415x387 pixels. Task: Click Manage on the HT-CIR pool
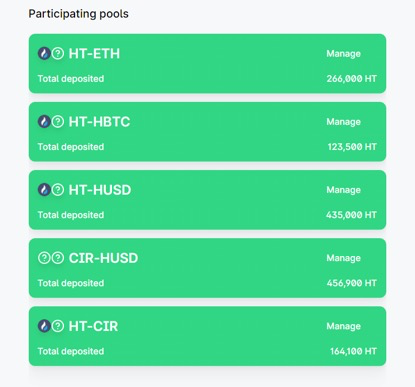click(x=343, y=326)
